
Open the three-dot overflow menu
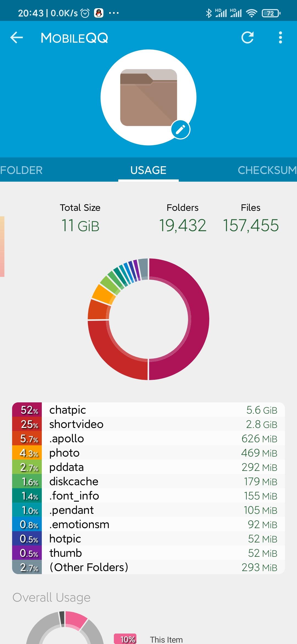(x=280, y=38)
